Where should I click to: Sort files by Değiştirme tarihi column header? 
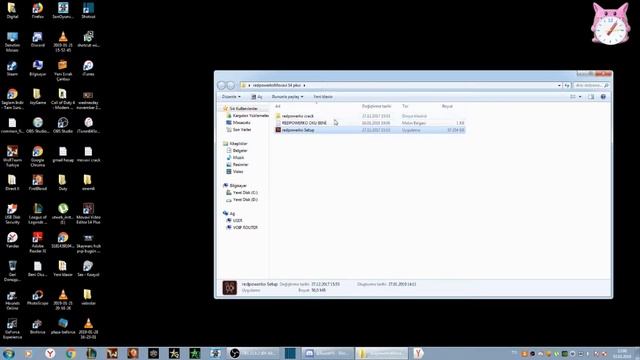376,106
